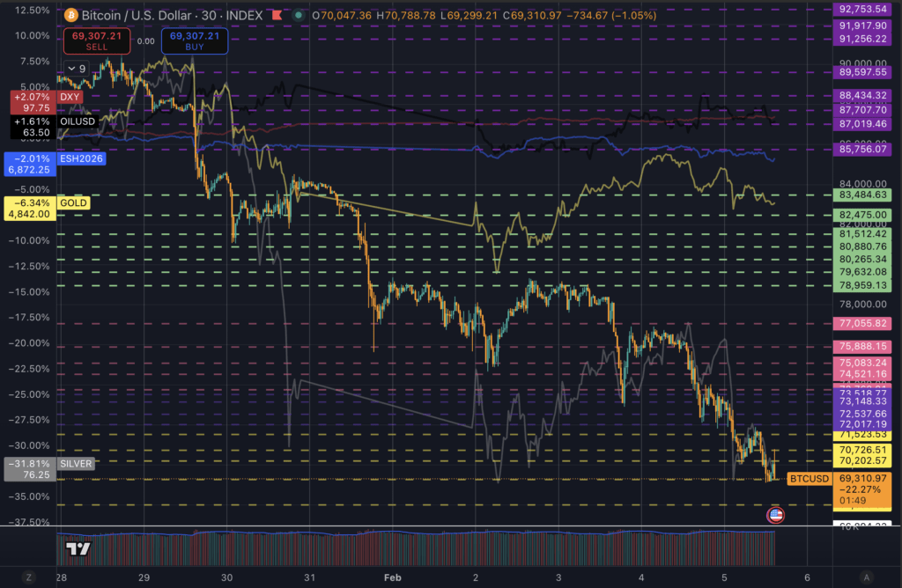Select the ESH2026 comparison symbol label
This screenshot has height=588, width=902.
(81, 158)
